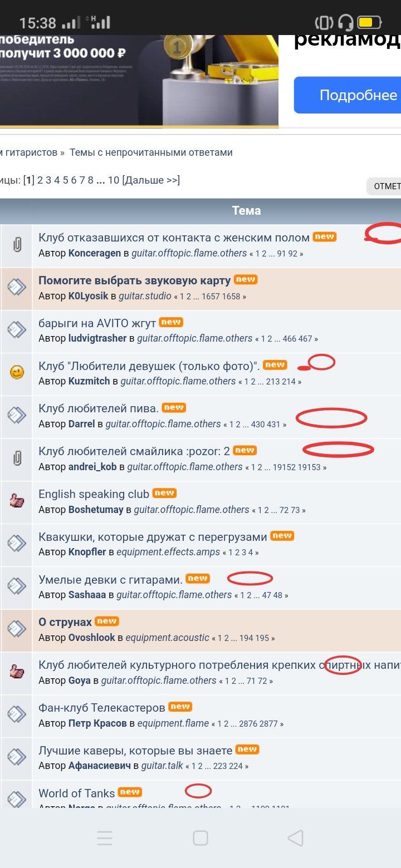Tap the Android home navigation button
The height and width of the screenshot is (868, 401).
coord(200,838)
